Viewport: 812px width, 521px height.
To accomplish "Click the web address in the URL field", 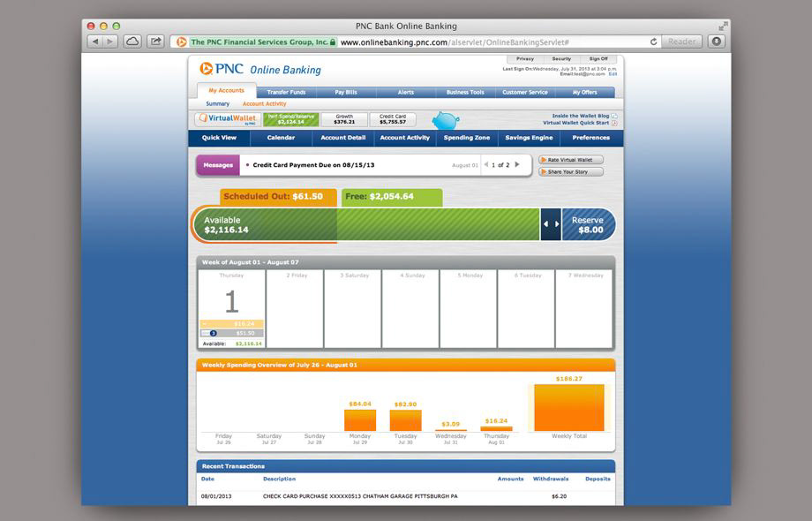I will point(455,42).
